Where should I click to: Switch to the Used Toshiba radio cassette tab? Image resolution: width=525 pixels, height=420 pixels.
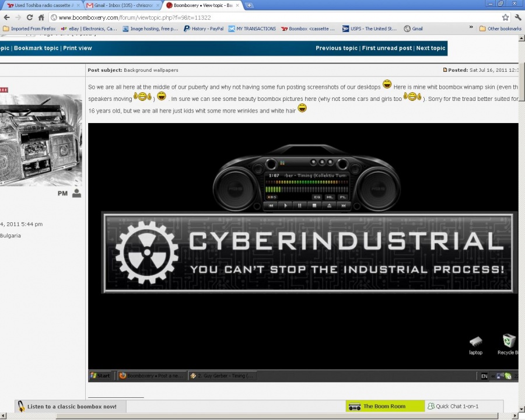38,5
